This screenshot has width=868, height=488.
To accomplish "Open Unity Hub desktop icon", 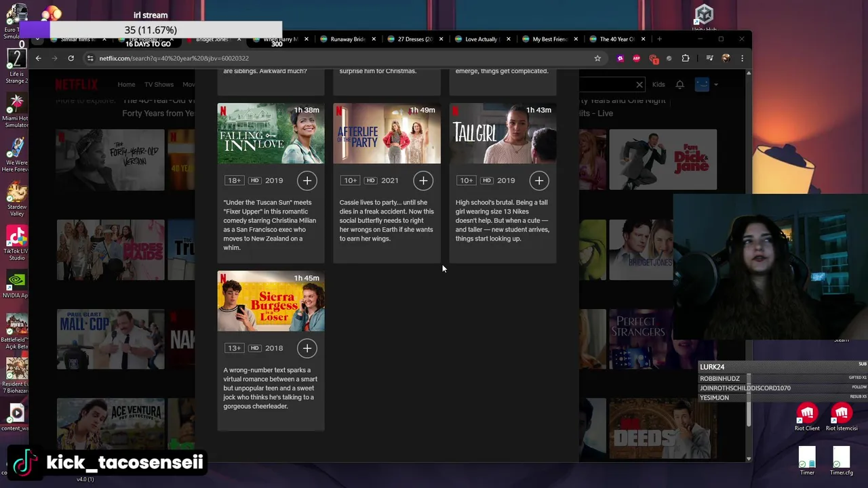I will (x=704, y=18).
